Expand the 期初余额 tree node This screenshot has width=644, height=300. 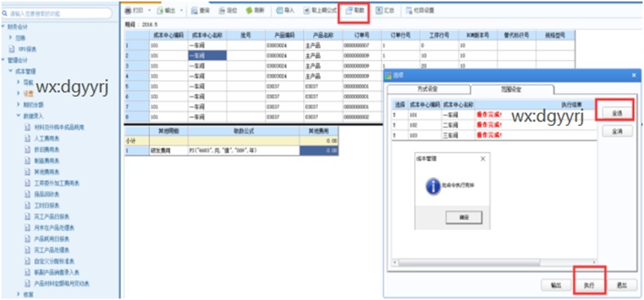click(19, 104)
